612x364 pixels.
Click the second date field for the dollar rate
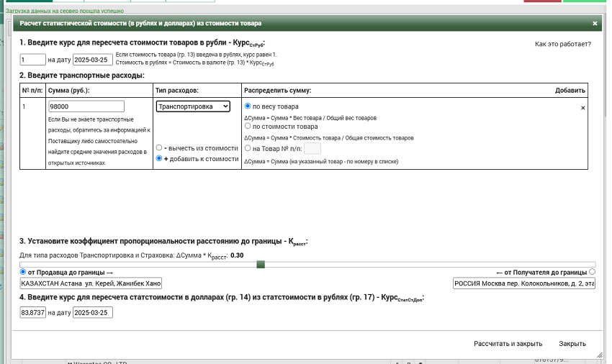(x=92, y=312)
